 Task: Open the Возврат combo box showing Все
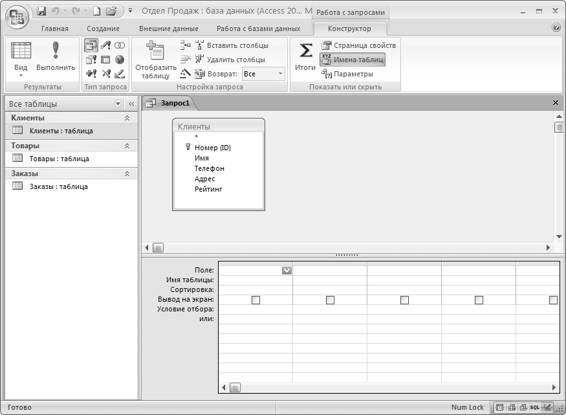click(x=263, y=74)
